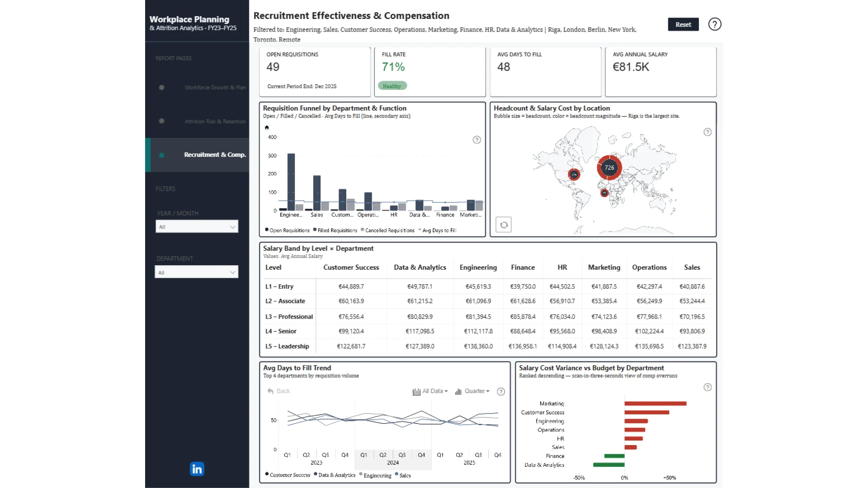Toggle the Cancelled Requisitions legend entry
The height and width of the screenshot is (488, 868).
pyautogui.click(x=387, y=230)
